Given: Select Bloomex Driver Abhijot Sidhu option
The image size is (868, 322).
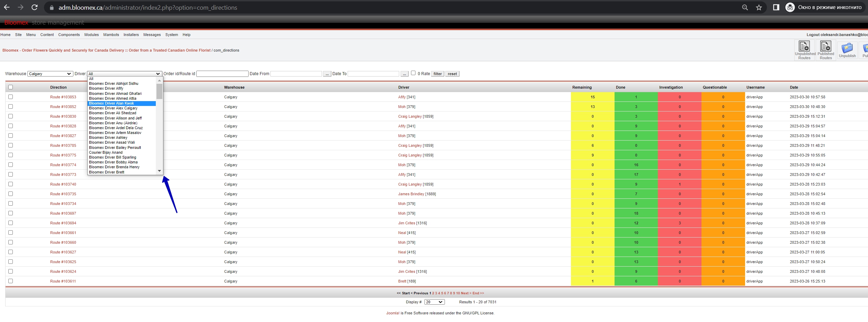Looking at the screenshot, I should (x=122, y=84).
